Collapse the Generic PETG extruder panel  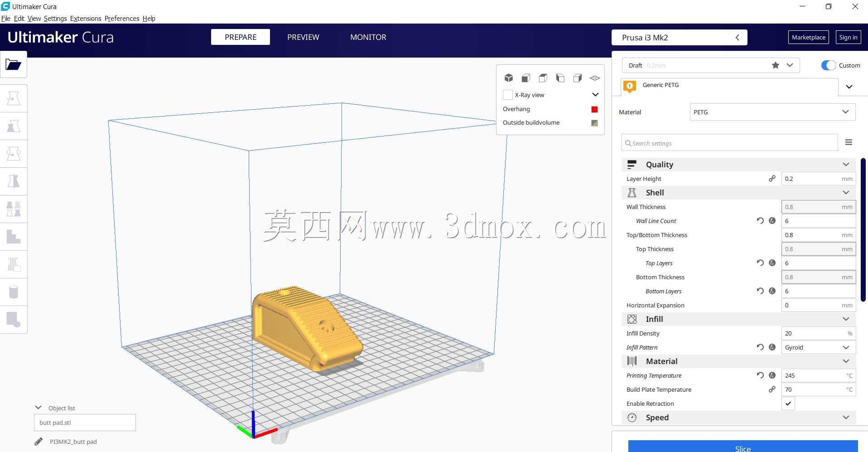pyautogui.click(x=849, y=87)
